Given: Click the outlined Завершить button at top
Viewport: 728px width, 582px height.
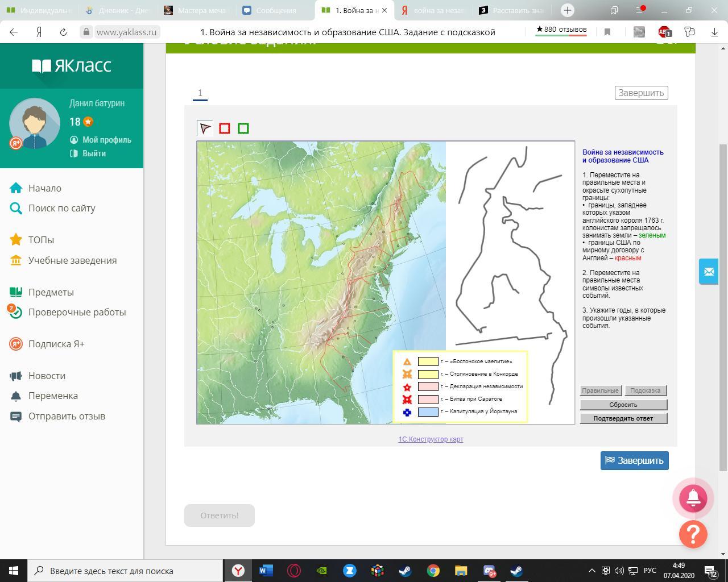Looking at the screenshot, I should (x=641, y=93).
